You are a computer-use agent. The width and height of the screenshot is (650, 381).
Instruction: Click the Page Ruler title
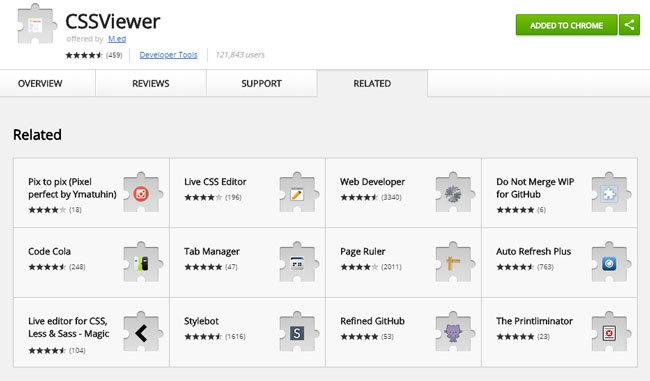click(x=363, y=251)
